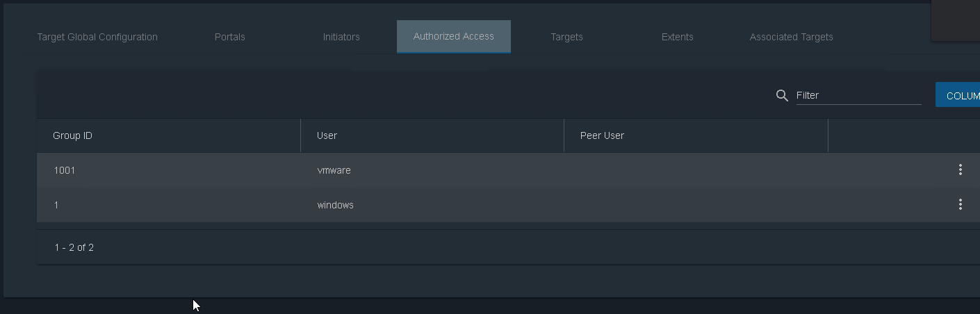Switch to Target Global Configuration tab
This screenshot has width=980, height=314.
(97, 37)
